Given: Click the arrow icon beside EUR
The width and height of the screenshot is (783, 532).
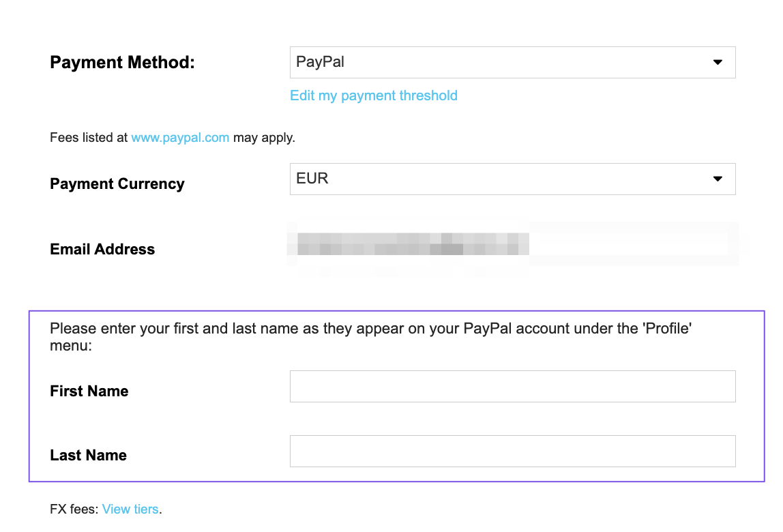Looking at the screenshot, I should 718,179.
